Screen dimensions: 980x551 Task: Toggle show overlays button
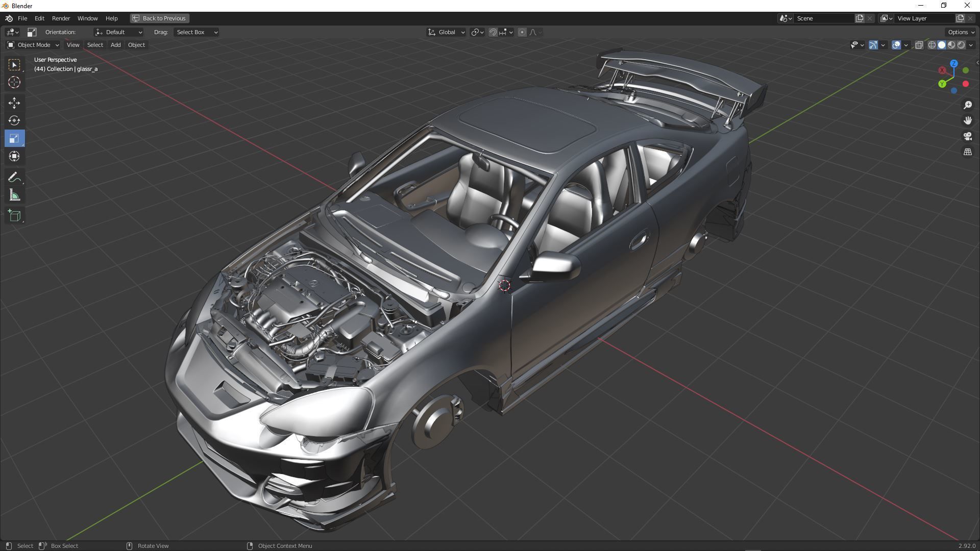point(896,45)
